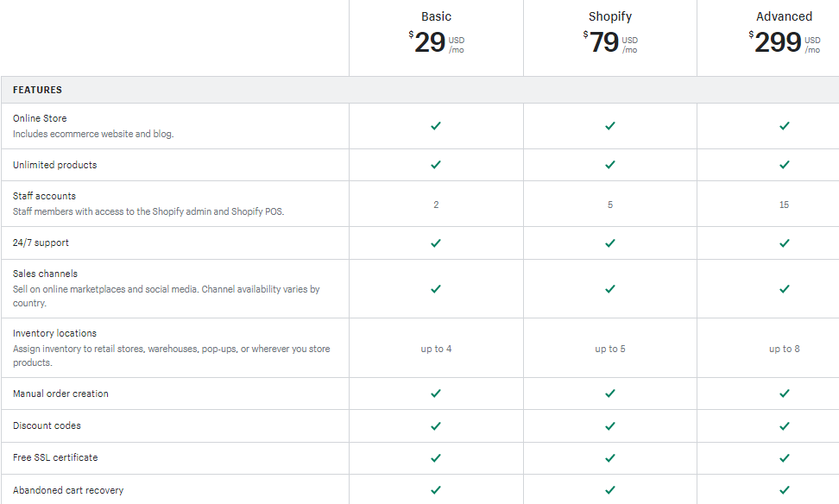Click Manual order creation checkmark under Basic
This screenshot has width=839, height=504.
click(436, 394)
